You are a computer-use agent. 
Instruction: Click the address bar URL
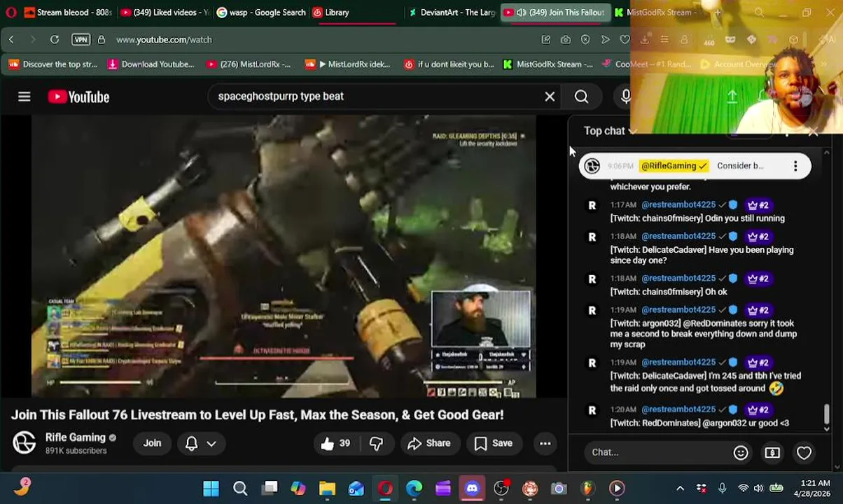(x=164, y=40)
